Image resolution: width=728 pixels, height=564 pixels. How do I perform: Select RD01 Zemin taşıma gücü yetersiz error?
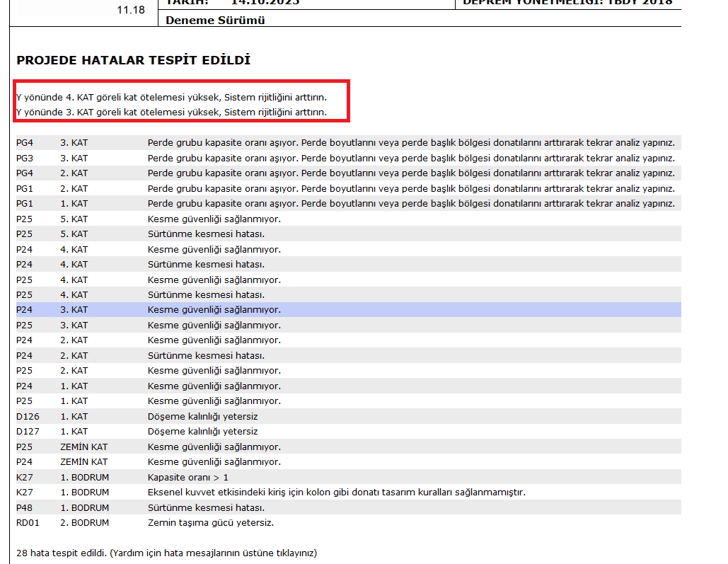point(210,523)
